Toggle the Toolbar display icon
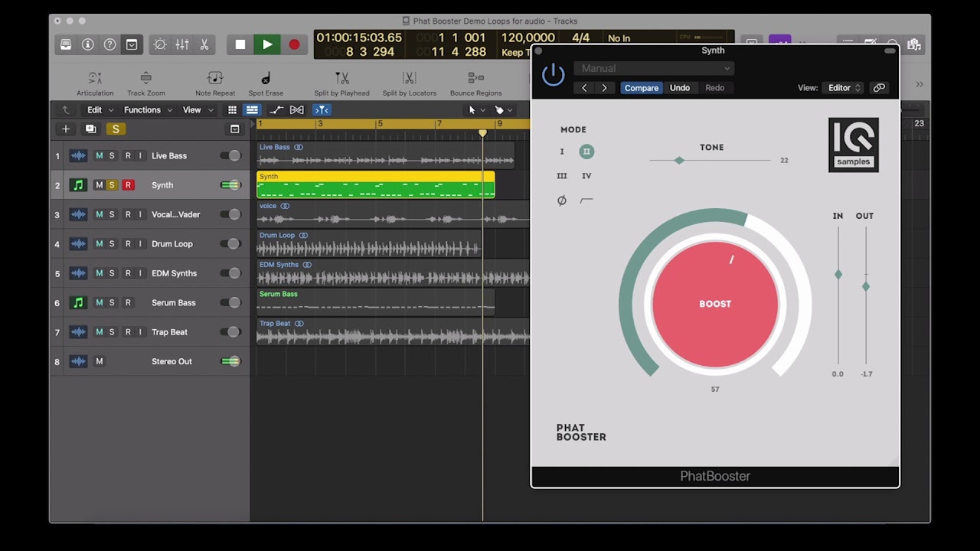Screen dimensions: 980x551 tap(132, 44)
